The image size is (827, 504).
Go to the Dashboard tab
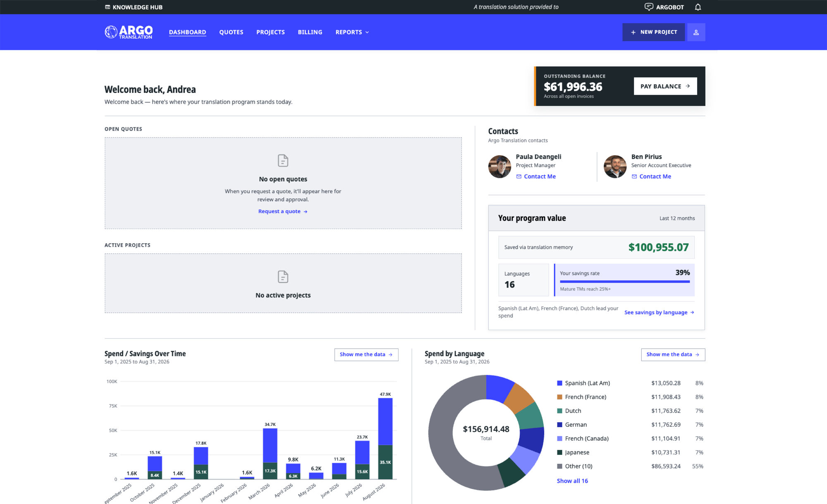click(187, 32)
